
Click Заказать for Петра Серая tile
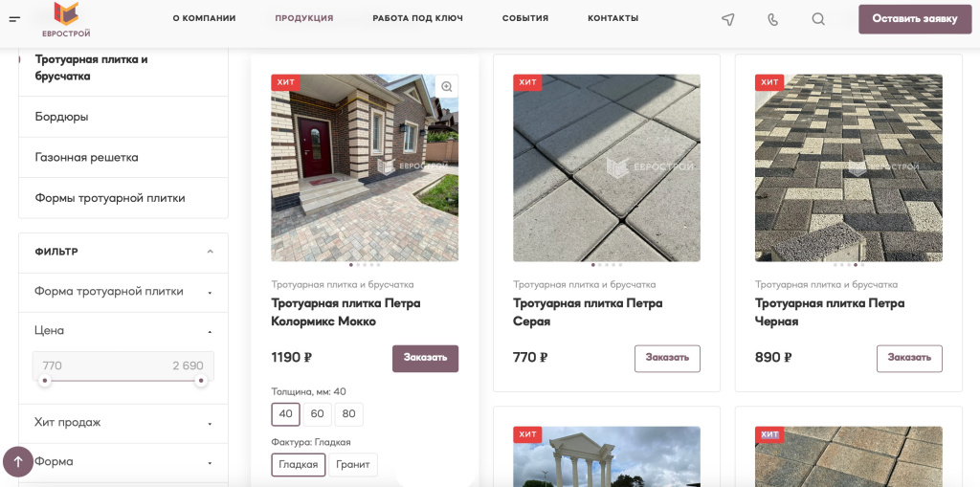click(667, 358)
